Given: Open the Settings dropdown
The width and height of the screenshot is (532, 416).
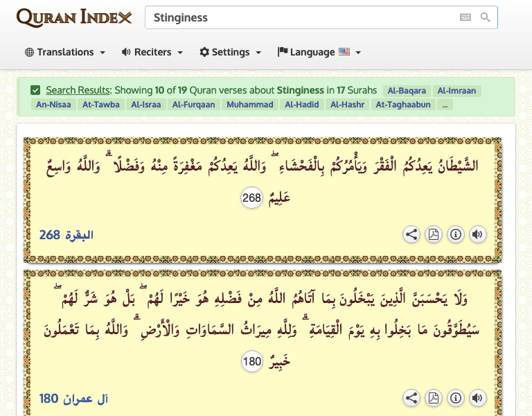Looking at the screenshot, I should (230, 52).
